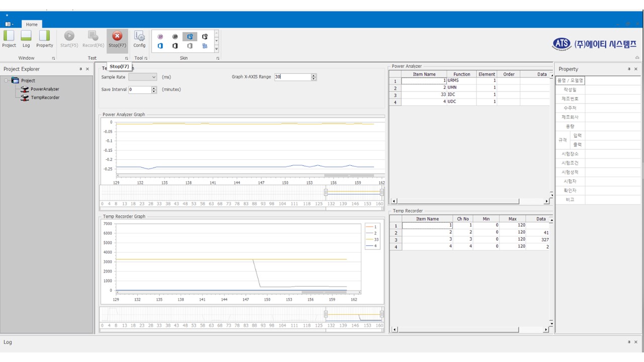Click into the Save Interval field

(x=139, y=89)
